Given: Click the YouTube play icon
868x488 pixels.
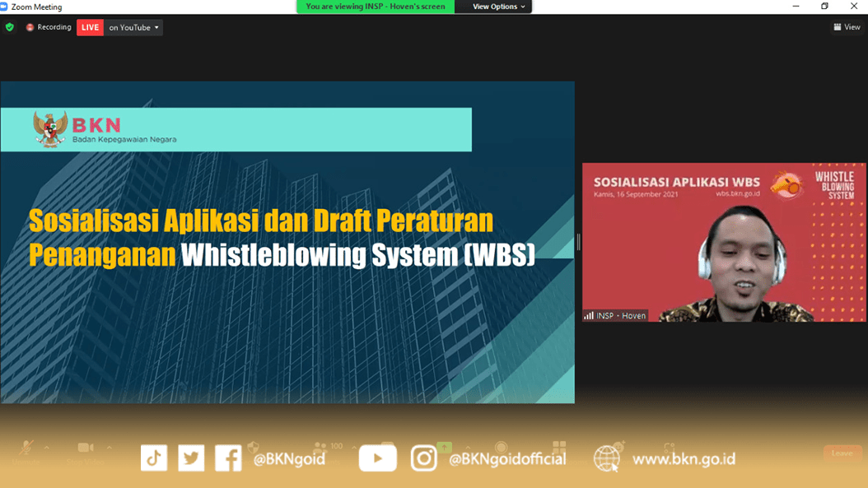Looking at the screenshot, I should (377, 458).
